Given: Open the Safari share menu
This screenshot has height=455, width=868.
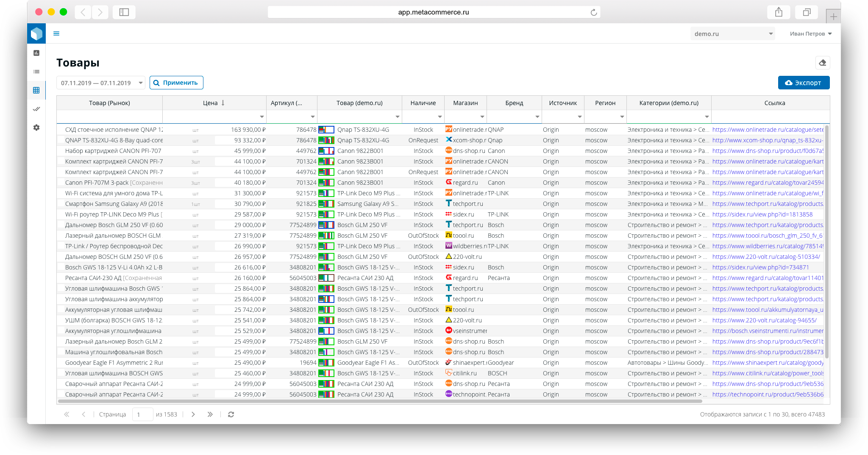Looking at the screenshot, I should click(779, 12).
